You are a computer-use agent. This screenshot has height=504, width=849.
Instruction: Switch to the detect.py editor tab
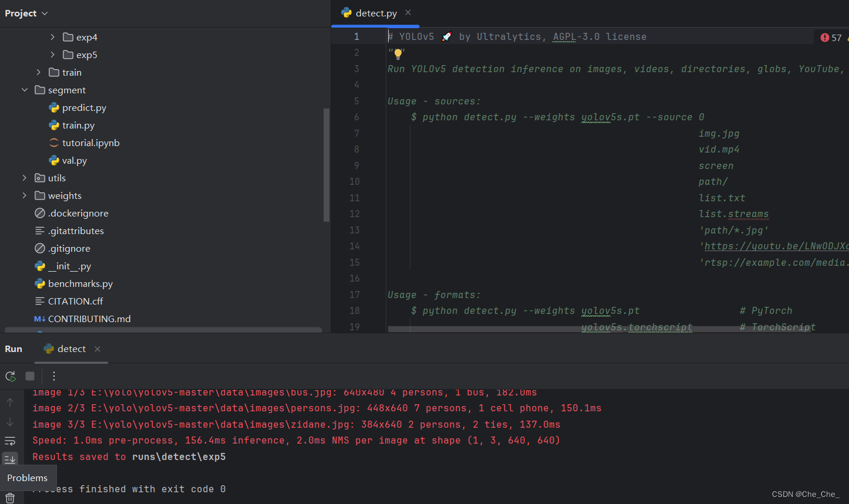click(x=376, y=13)
